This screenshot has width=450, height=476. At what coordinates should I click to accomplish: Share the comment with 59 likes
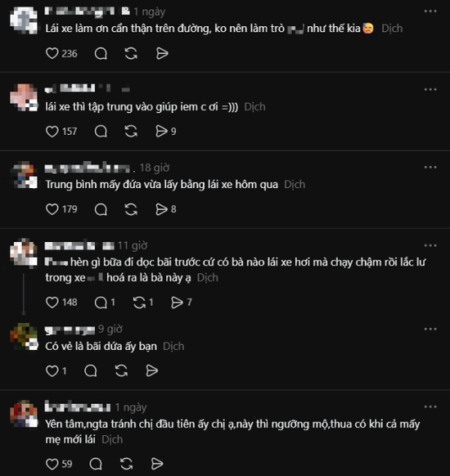(157, 464)
